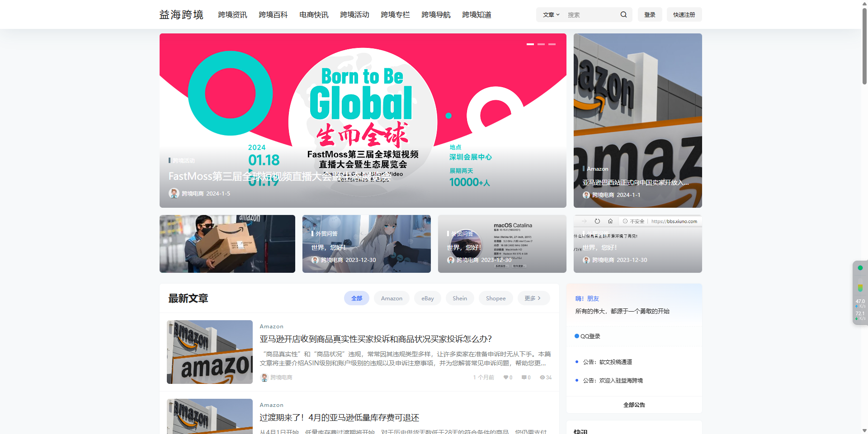Click the Amazon category tag on side card
This screenshot has width=868, height=434.
click(x=597, y=169)
